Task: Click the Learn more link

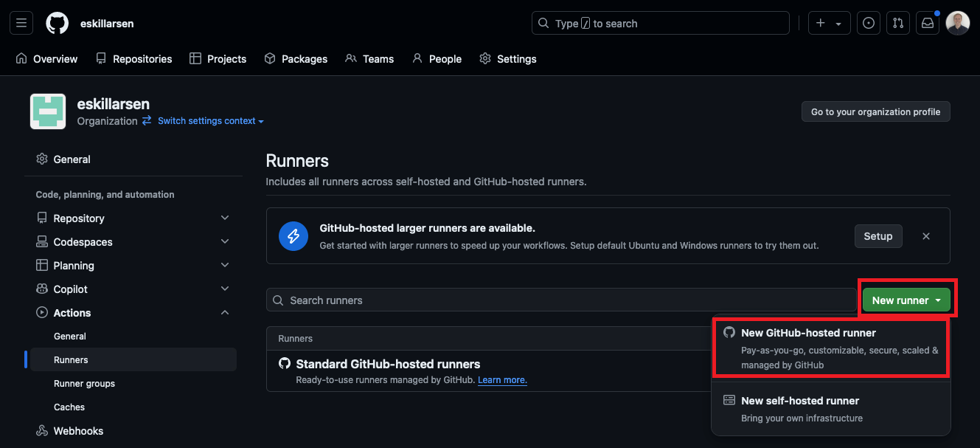Action: click(x=502, y=380)
